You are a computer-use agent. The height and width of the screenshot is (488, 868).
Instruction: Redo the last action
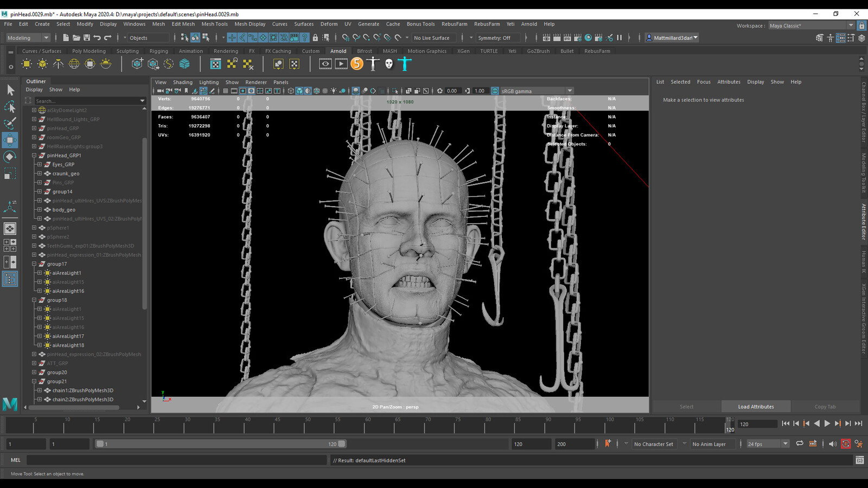point(107,37)
